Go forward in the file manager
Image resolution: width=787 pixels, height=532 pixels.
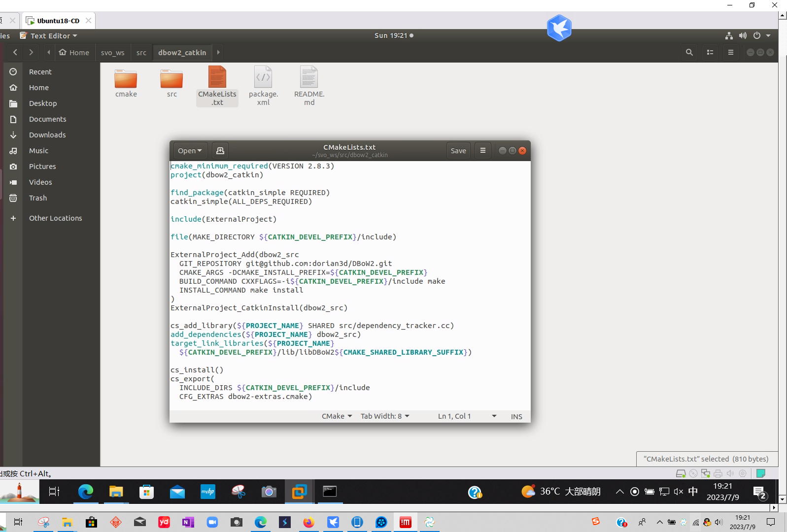31,52
